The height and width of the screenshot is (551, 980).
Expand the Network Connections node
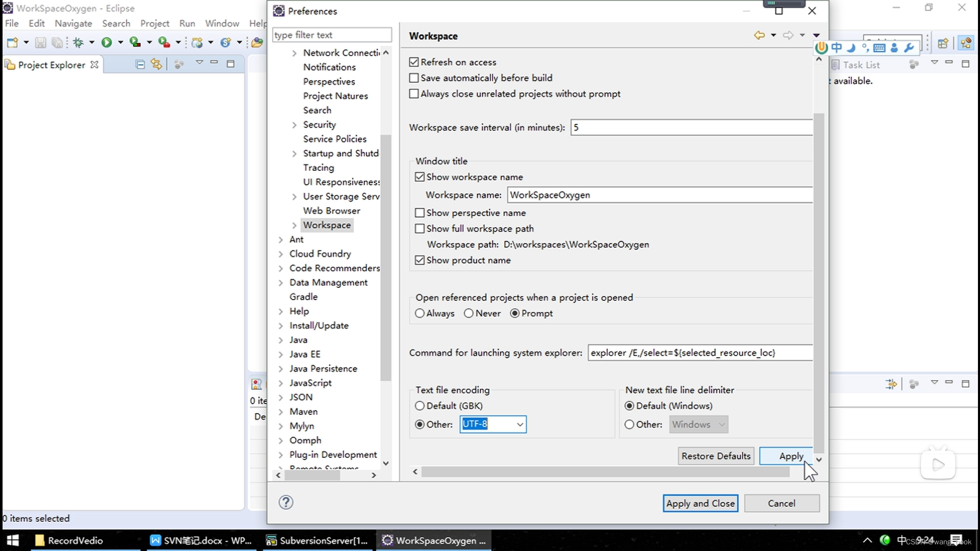coord(294,53)
